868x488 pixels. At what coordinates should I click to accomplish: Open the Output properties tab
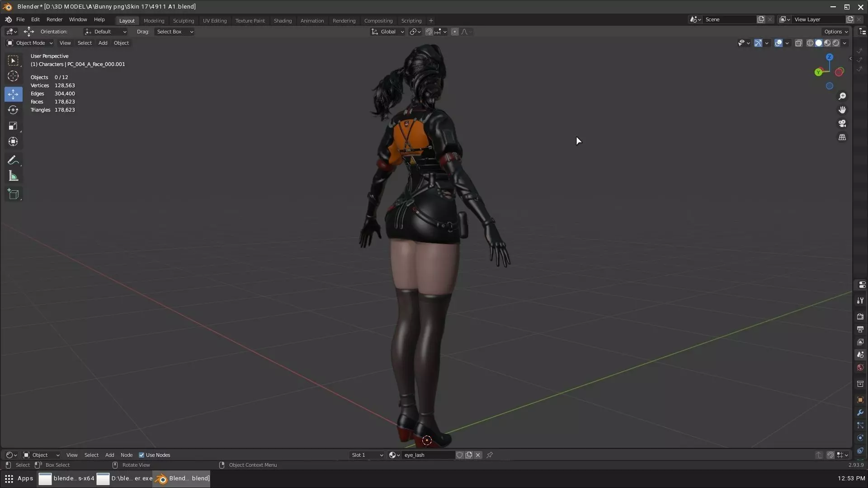click(860, 329)
